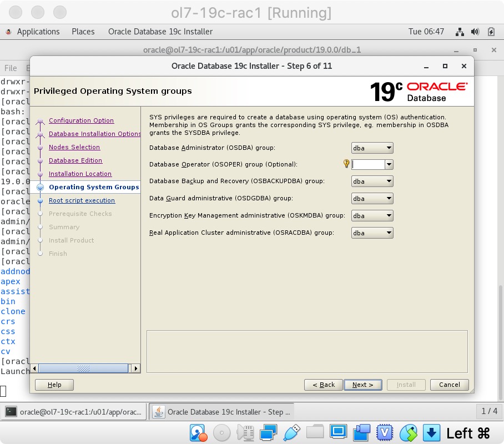
Task: Open Oracle Database 19c Installer panel menu
Action: 160,32
